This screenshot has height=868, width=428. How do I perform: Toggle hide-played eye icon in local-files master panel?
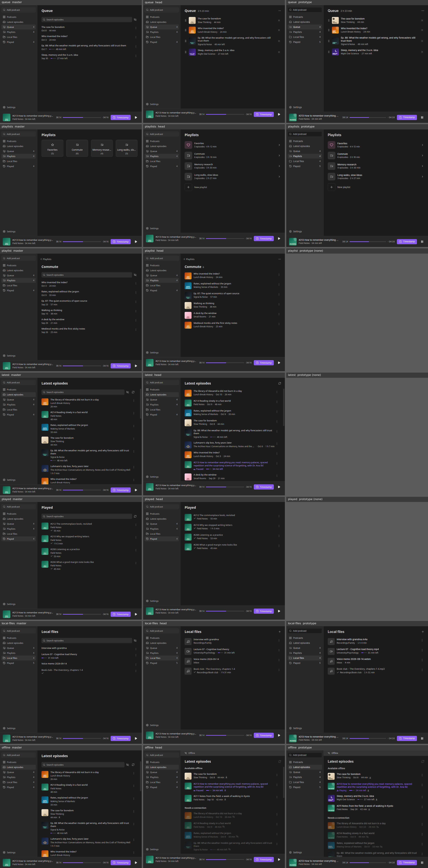(135, 641)
